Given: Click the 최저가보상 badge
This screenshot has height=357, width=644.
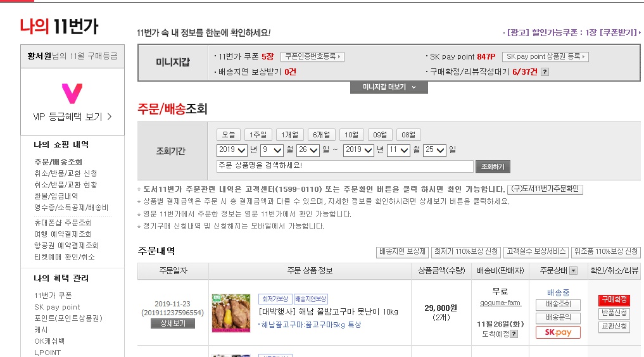Looking at the screenshot, I should [275, 299].
